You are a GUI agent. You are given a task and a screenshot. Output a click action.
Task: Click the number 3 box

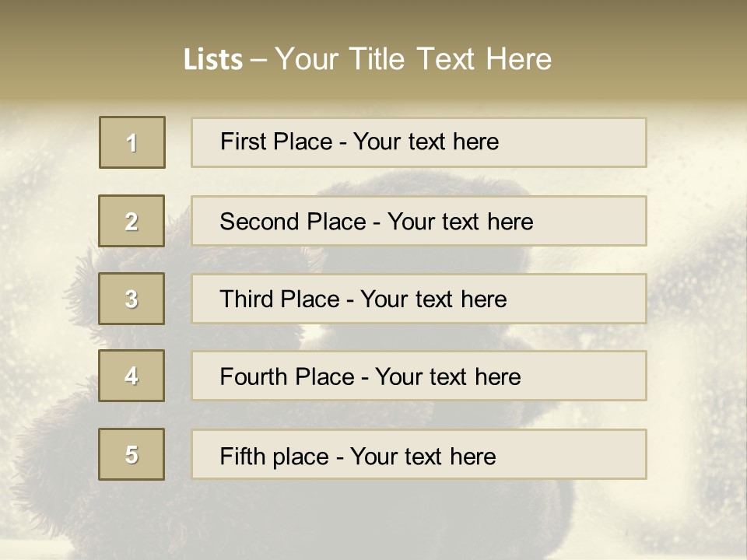tap(132, 299)
